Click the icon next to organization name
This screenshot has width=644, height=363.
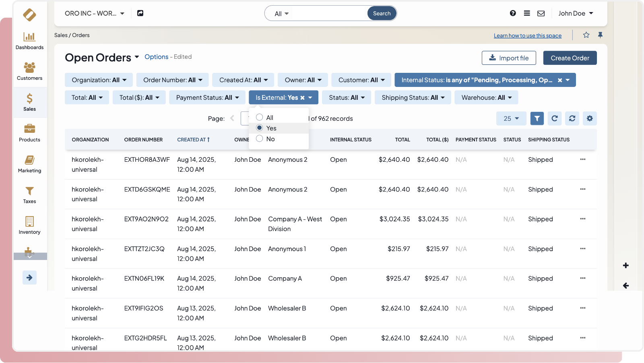(x=140, y=13)
